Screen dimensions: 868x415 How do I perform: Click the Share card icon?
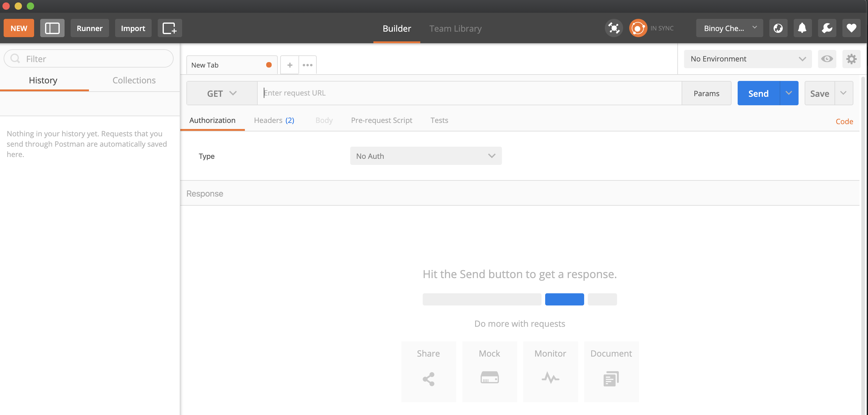tap(428, 379)
